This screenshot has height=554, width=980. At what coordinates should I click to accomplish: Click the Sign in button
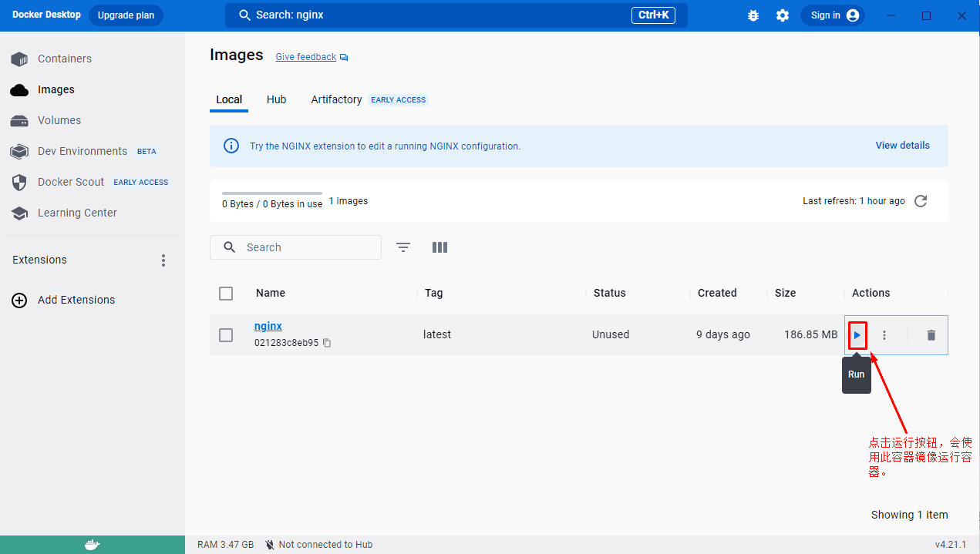[x=833, y=15]
